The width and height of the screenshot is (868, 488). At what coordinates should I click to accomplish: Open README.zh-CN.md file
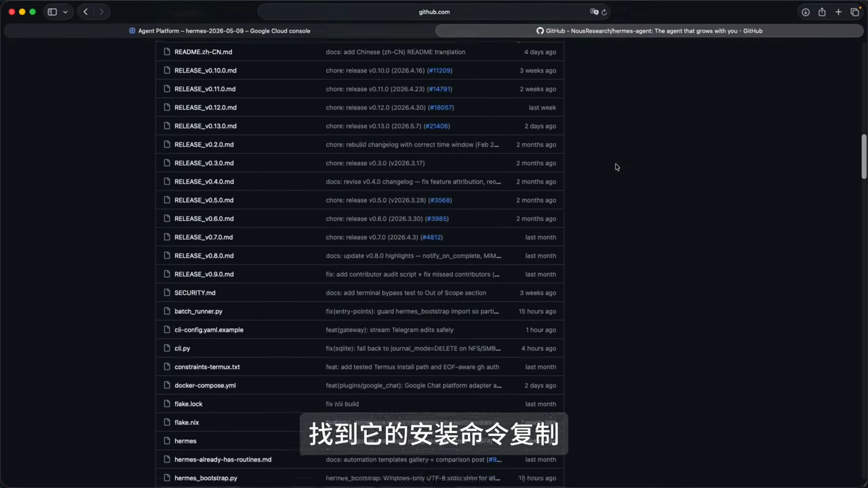click(203, 52)
